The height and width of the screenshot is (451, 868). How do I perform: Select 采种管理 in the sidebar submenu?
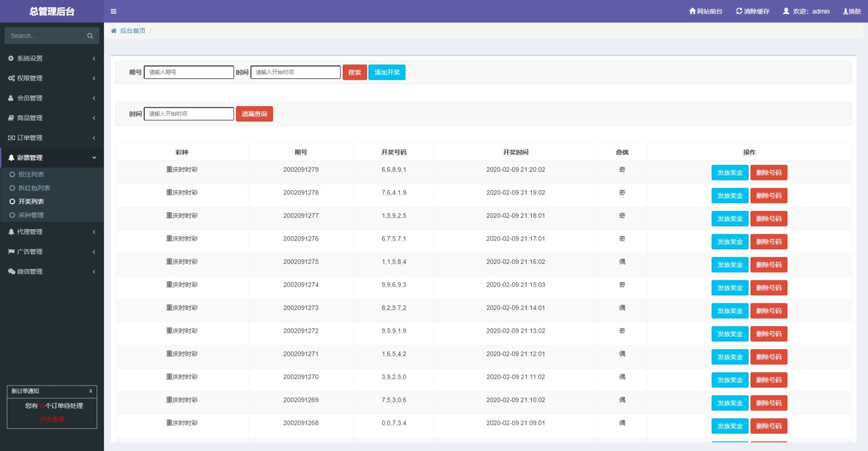31,215
